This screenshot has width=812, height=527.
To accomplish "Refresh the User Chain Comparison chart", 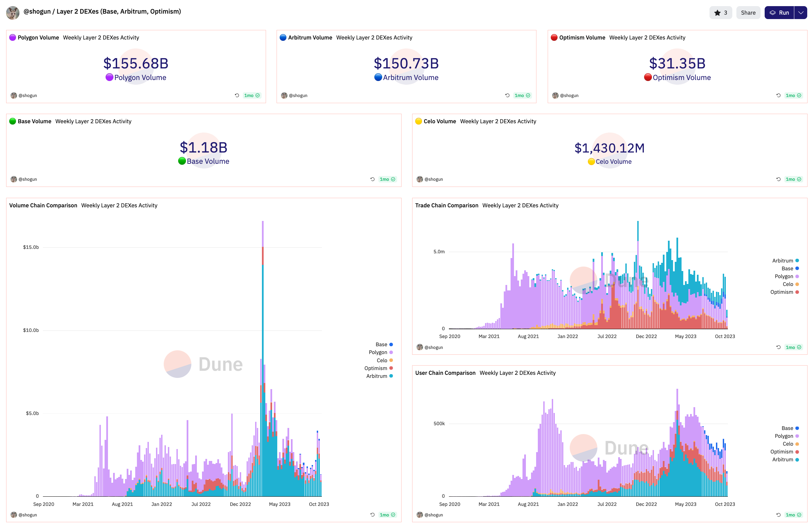I will point(778,515).
